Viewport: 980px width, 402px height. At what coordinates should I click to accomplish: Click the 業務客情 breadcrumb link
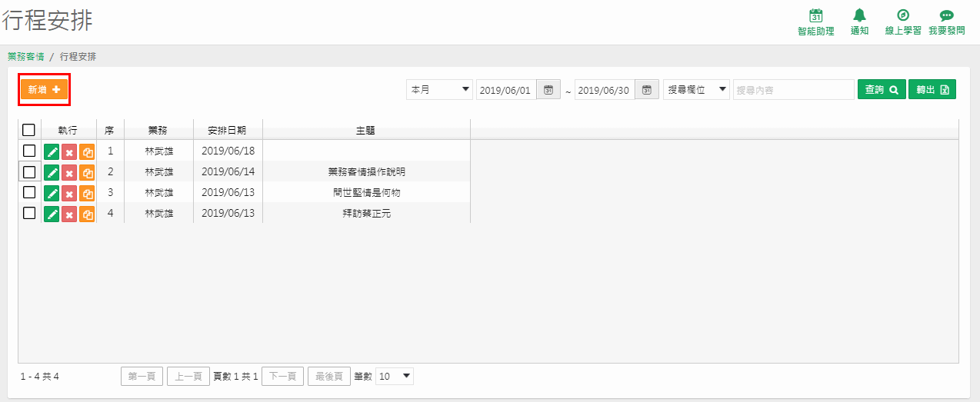click(25, 57)
